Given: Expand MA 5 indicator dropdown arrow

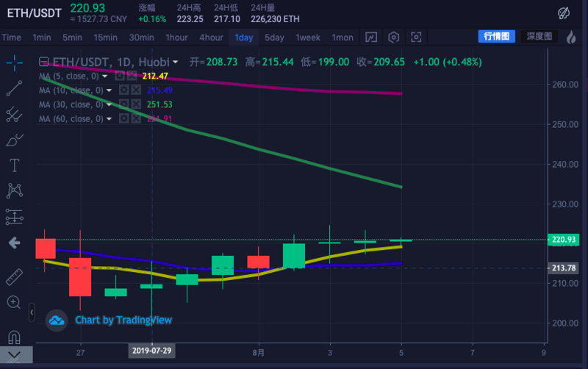Looking at the screenshot, I should 105,76.
